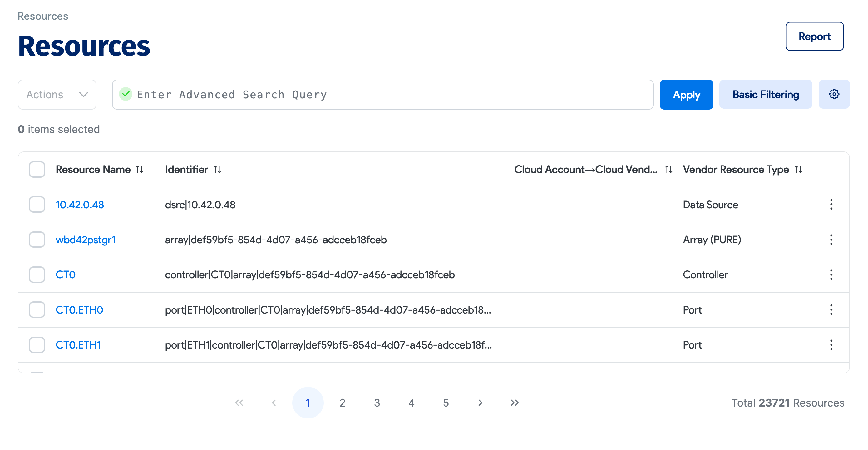Open the table settings gear icon
This screenshot has width=868, height=450.
point(834,94)
